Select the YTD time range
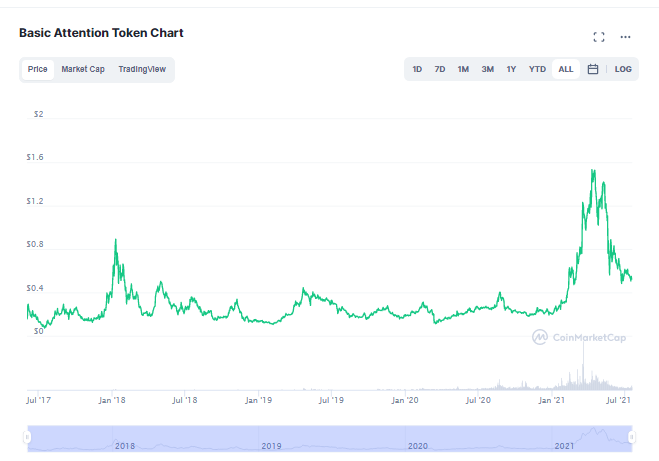Screen dimensions: 659x461 [537, 69]
